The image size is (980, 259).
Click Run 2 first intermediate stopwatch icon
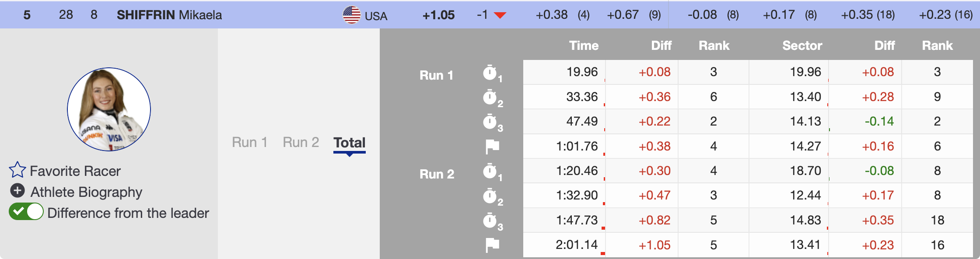[x=490, y=171]
